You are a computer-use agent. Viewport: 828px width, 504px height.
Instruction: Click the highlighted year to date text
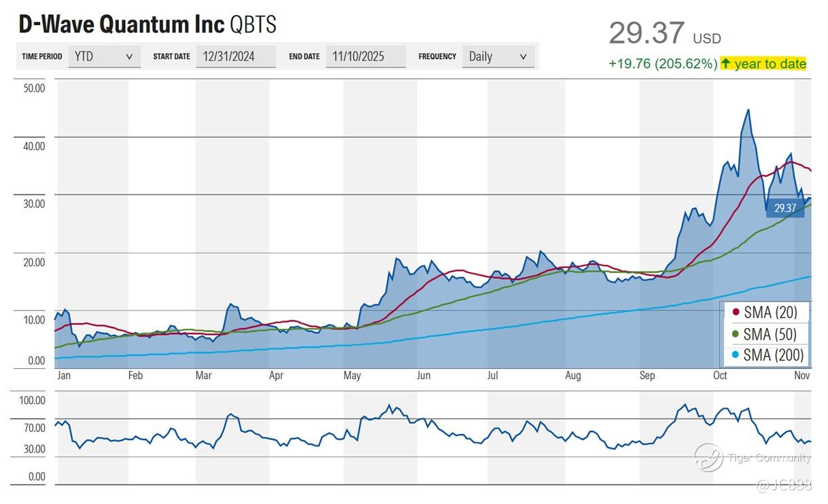click(x=770, y=64)
